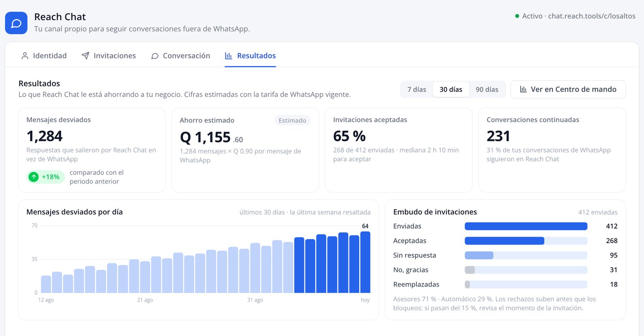Viewport: 644px width, 336px height.
Task: Click the No, gracias count 31
Action: [x=614, y=270]
